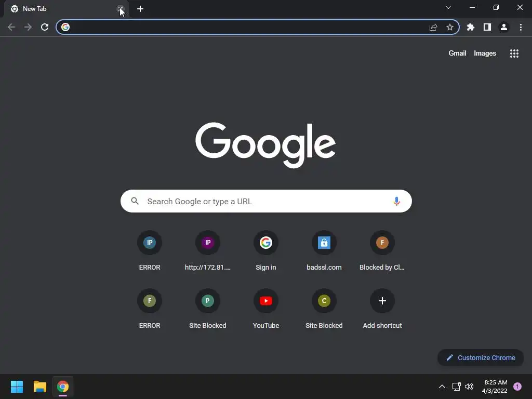Open a new tab with plus button

pos(140,9)
